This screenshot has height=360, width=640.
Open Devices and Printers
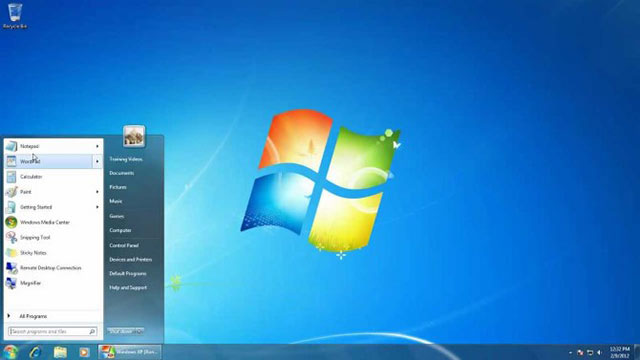pos(131,260)
